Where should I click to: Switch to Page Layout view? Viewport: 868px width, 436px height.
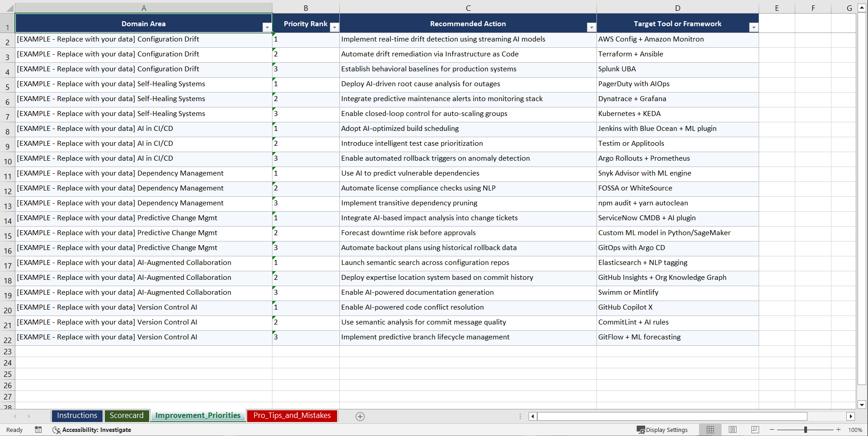(x=732, y=430)
